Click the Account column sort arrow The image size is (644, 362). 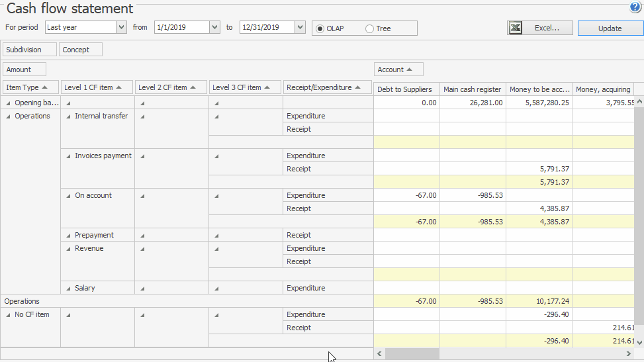409,69
